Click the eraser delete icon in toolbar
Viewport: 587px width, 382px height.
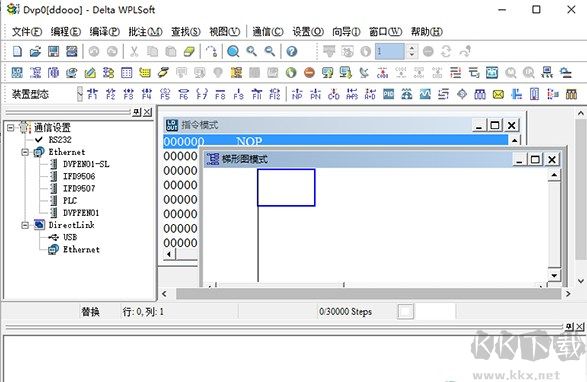(189, 51)
